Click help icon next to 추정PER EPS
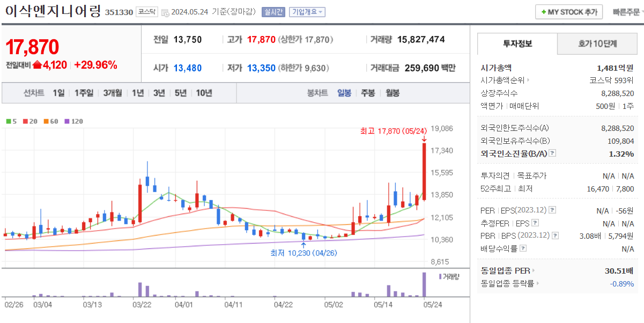Viewport: 644px width, 323px height. click(535, 223)
